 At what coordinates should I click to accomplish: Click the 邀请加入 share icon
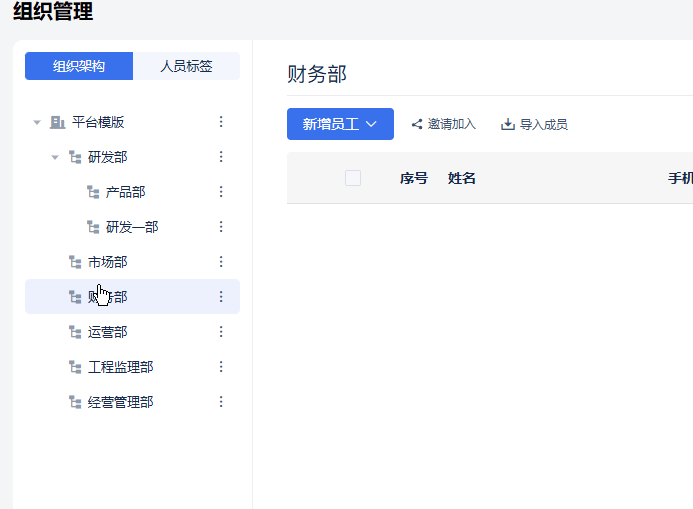point(417,125)
